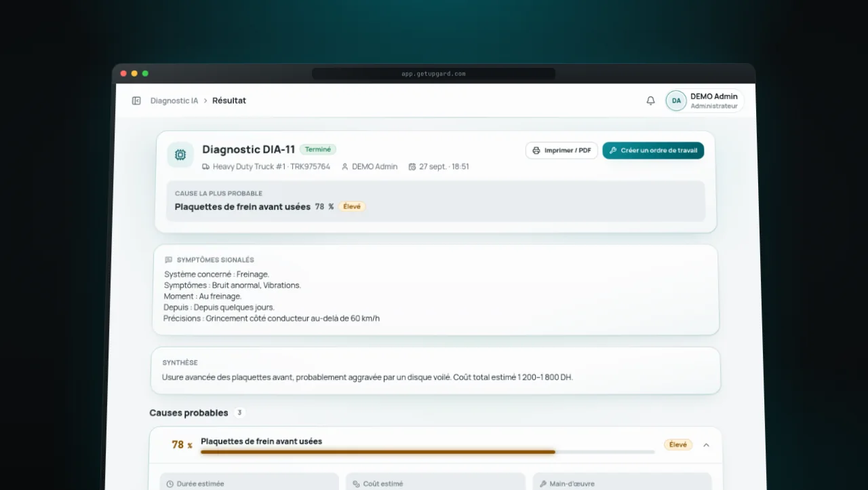Click the Précisions : Grincement côté conducteur line
The height and width of the screenshot is (490, 868).
[271, 318]
